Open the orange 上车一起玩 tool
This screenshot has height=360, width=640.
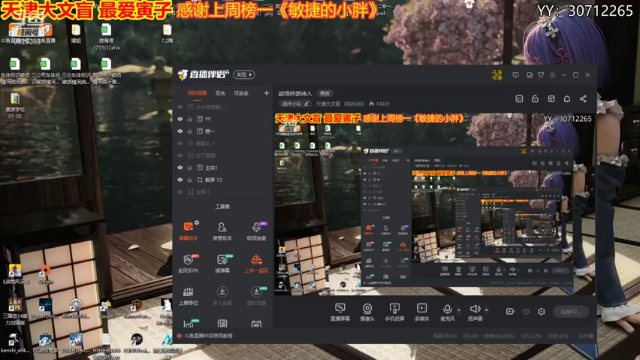pyautogui.click(x=256, y=263)
